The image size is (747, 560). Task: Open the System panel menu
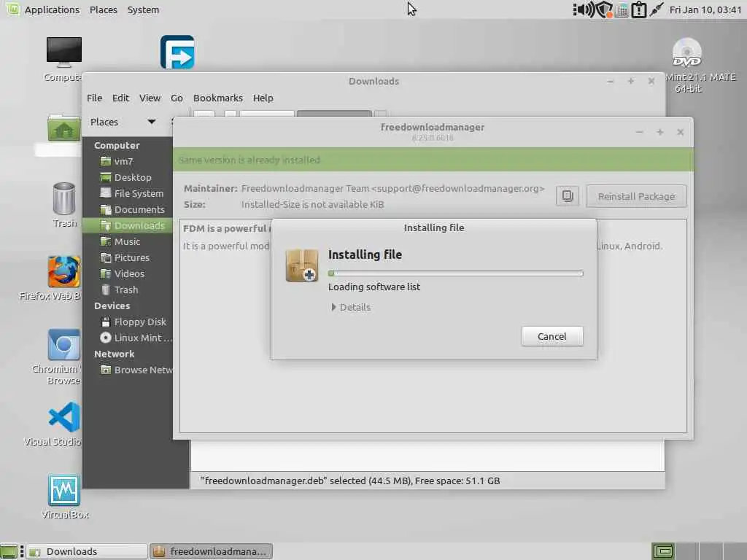click(x=143, y=9)
